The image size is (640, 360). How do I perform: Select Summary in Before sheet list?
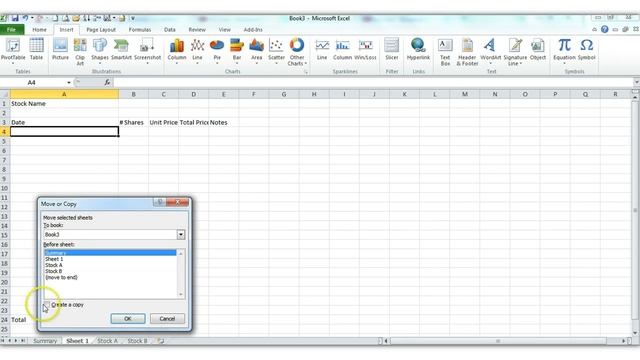[110, 253]
